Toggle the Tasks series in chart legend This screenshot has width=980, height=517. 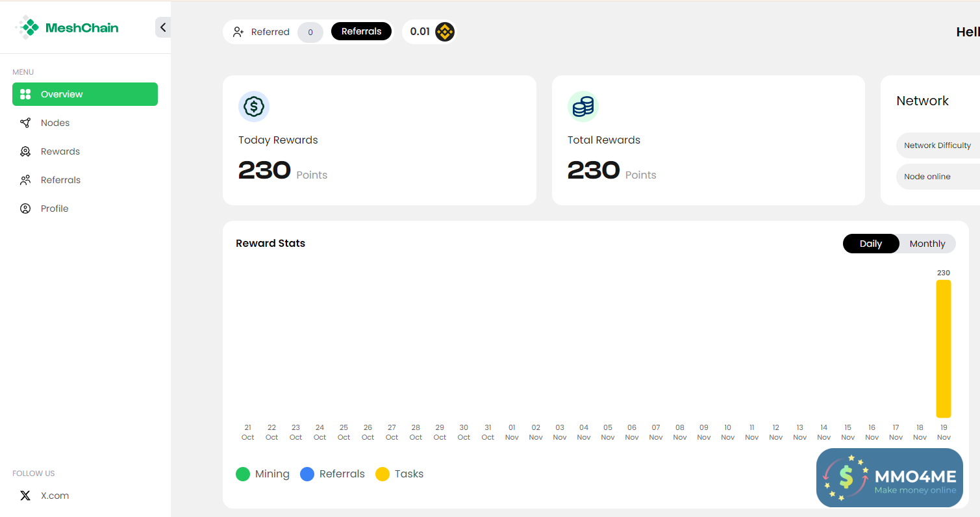tap(399, 474)
